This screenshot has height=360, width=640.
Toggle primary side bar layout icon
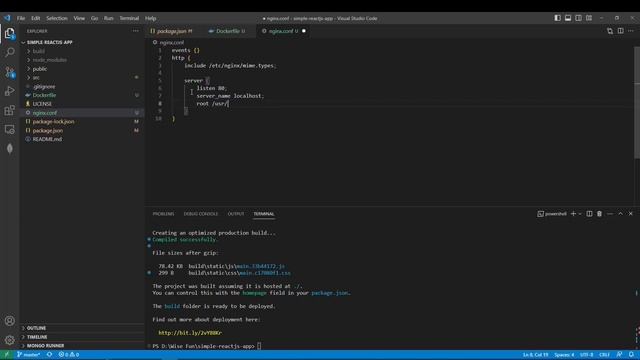[x=558, y=18]
